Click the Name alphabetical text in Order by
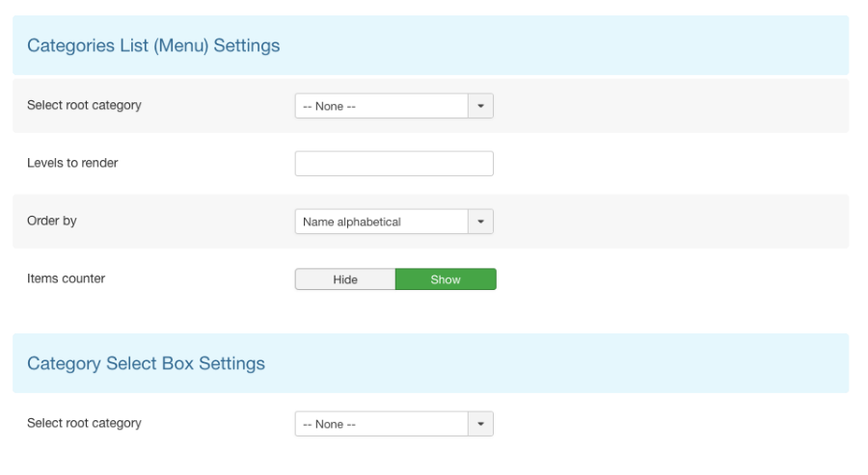Image resolution: width=868 pixels, height=475 pixels. point(351,222)
